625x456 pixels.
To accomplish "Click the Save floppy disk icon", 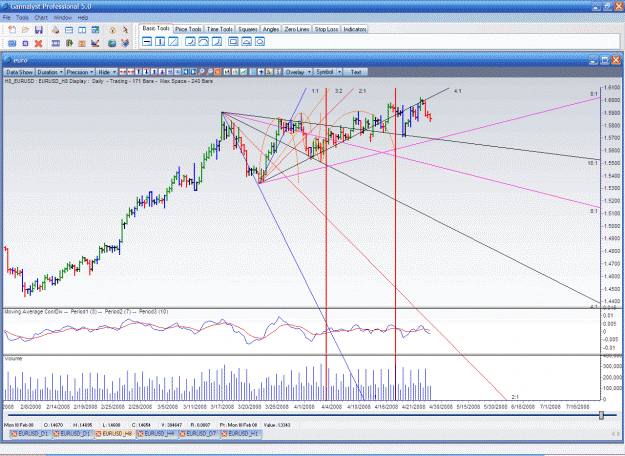I will tap(39, 30).
